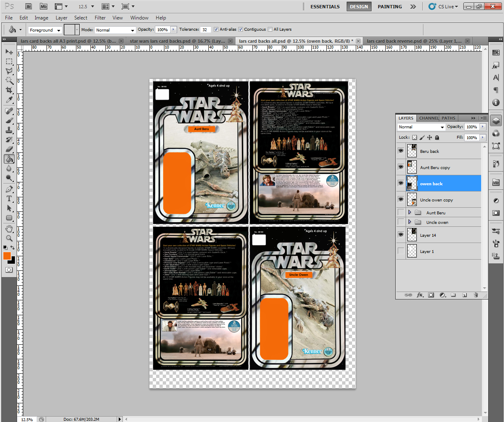Switch to the Painting workspace
The image size is (504, 422).
pyautogui.click(x=389, y=7)
